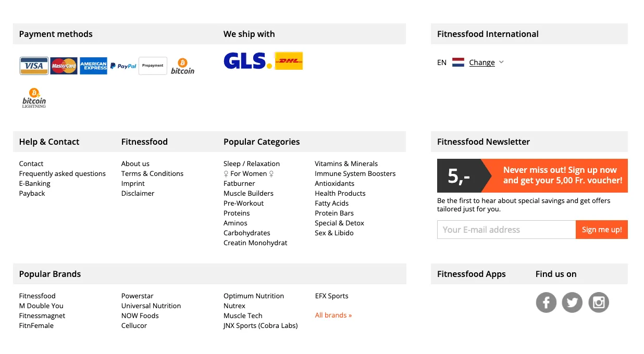Open the GLS shipping logo

pos(247,61)
